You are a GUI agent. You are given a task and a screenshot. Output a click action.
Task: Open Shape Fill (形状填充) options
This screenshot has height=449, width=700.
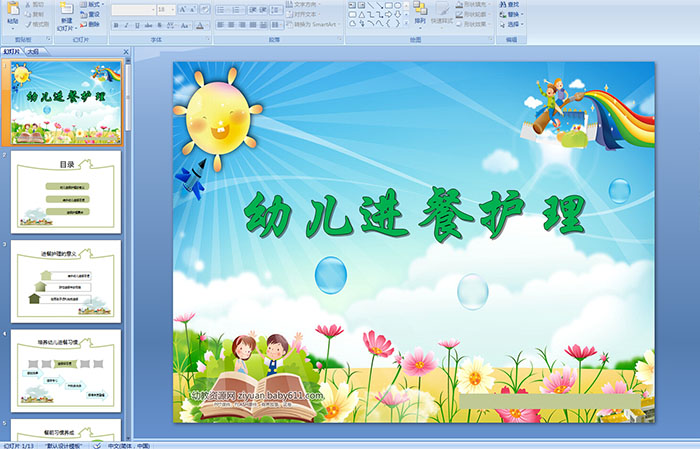474,4
